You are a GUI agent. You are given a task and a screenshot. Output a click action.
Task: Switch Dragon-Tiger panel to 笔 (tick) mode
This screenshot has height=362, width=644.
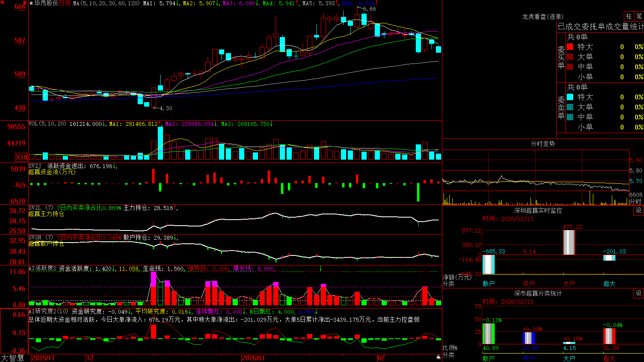[639, 16]
